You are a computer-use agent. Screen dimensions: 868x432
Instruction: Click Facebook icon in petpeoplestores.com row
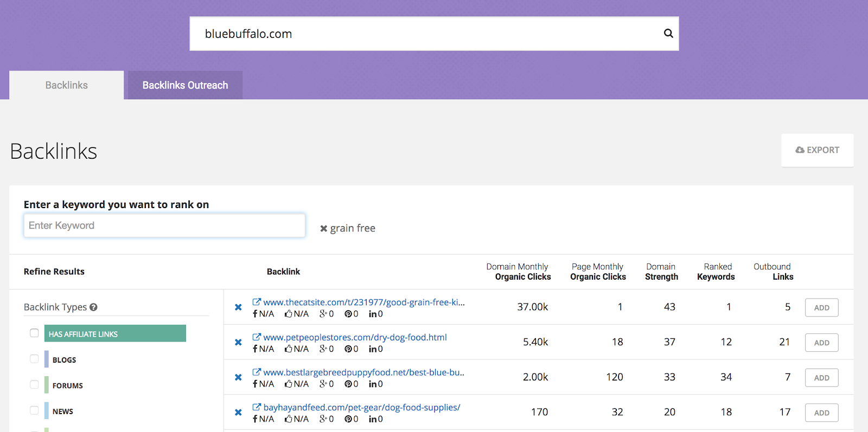[x=255, y=349]
